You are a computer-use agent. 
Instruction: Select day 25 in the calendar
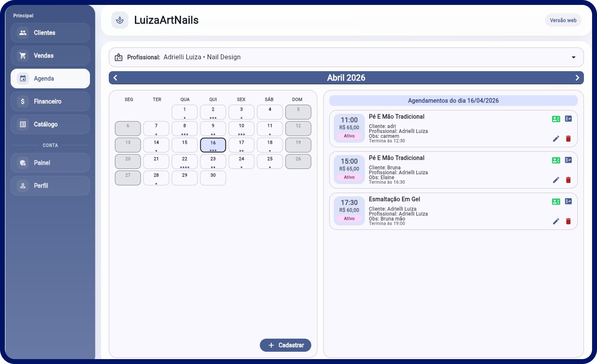(270, 162)
